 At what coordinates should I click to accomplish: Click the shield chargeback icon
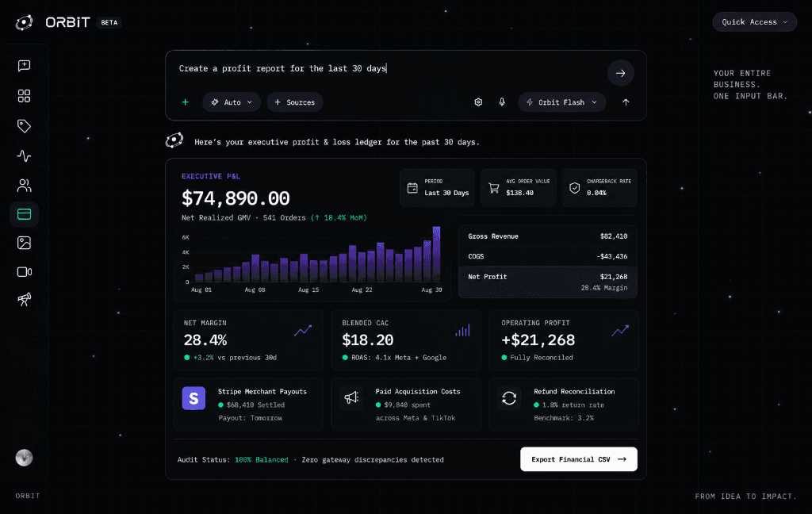coord(574,188)
